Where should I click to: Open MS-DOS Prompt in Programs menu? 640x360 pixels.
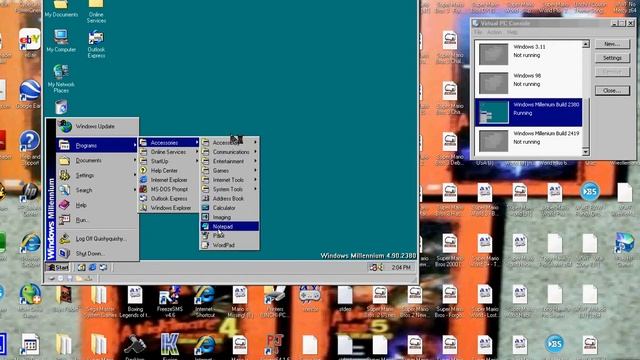pyautogui.click(x=169, y=189)
